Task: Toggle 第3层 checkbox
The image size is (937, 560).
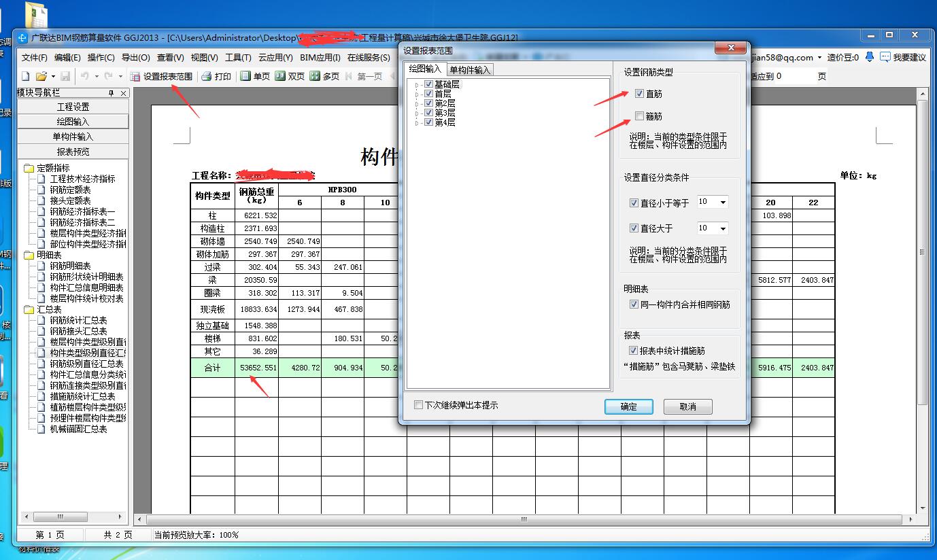Action: click(x=428, y=113)
